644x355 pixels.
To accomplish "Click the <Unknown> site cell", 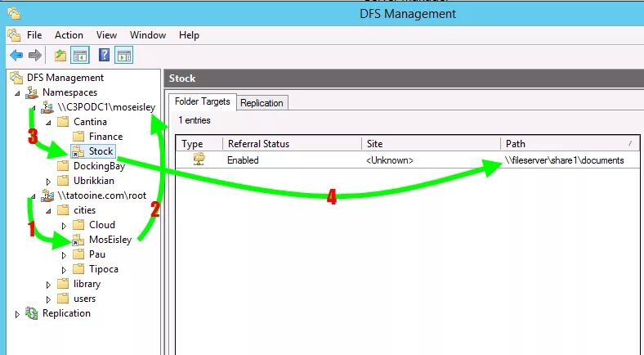I will (x=389, y=160).
